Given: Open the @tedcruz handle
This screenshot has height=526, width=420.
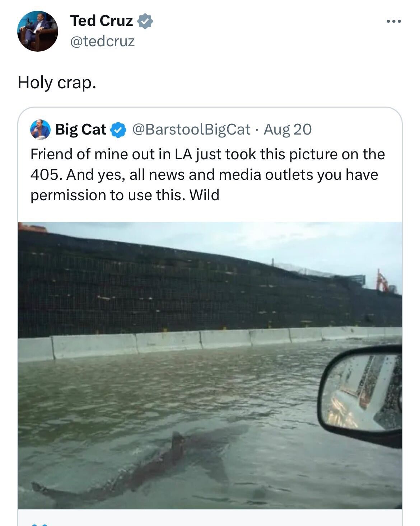Looking at the screenshot, I should click(103, 41).
